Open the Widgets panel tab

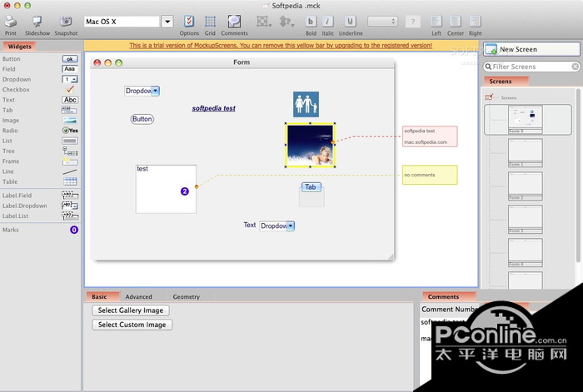(x=19, y=47)
